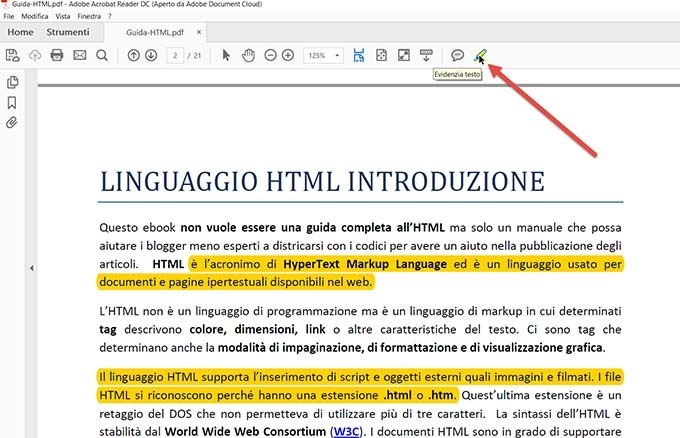Viewport: 680px width, 438px height.
Task: Click the Save file icon
Action: 13,56
